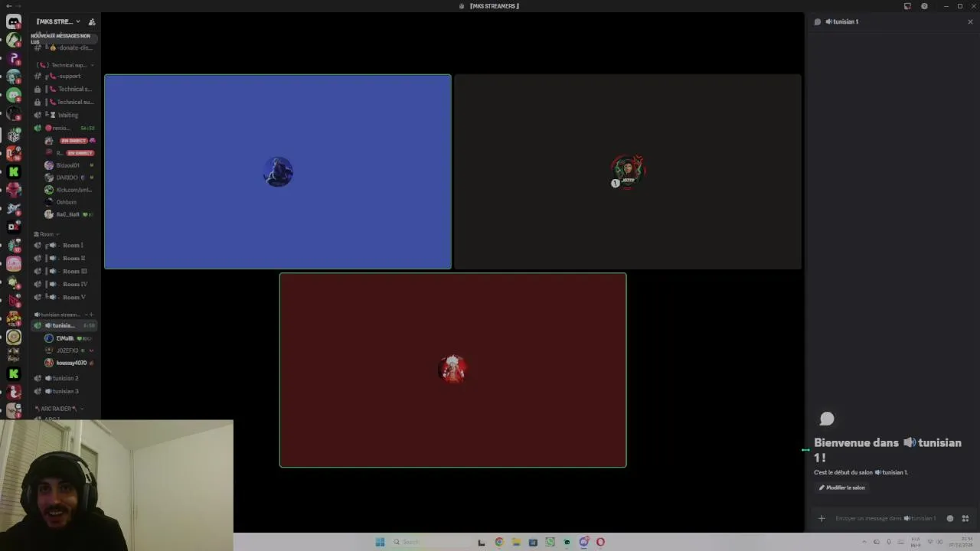Screen dimensions: 980x551
Task: Open the inbox icon in title bar
Action: (907, 6)
